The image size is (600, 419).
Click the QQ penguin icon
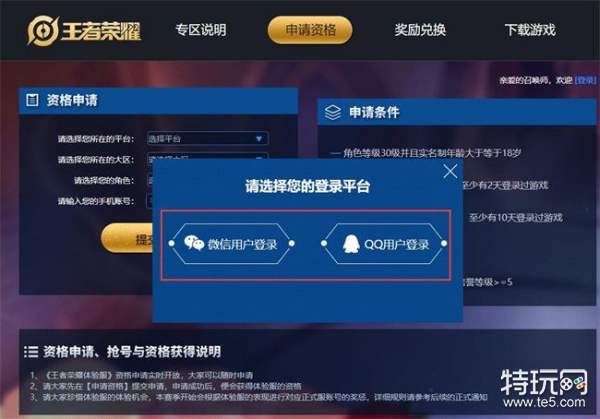tap(351, 244)
